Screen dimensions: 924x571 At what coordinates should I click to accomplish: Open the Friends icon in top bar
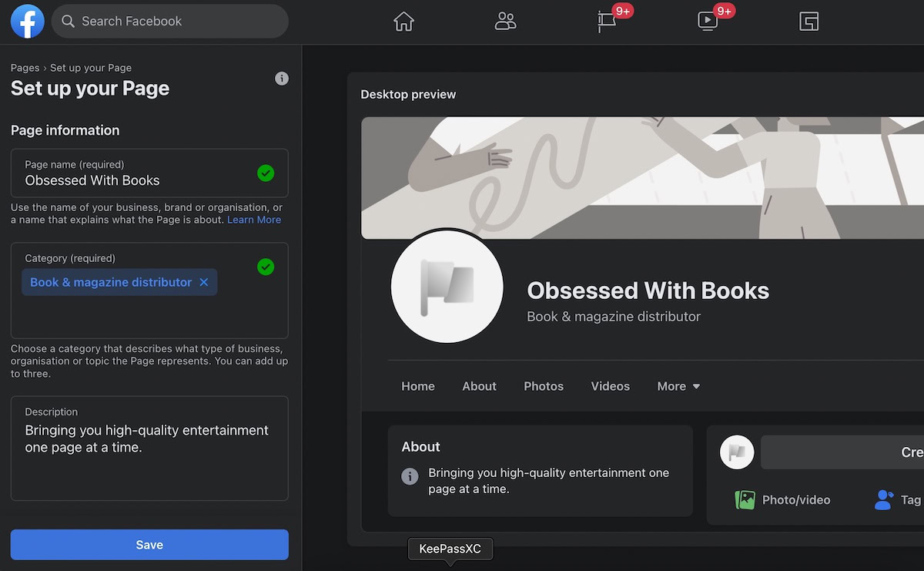(x=505, y=22)
